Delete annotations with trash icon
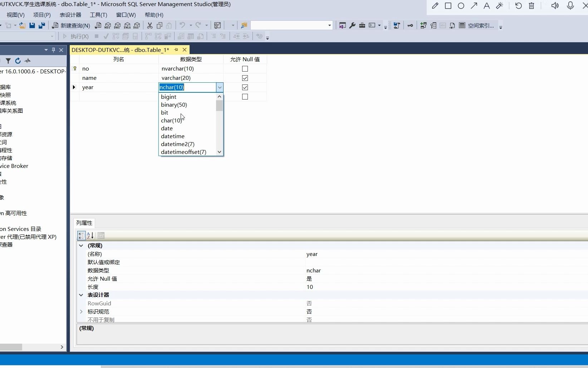The image size is (588, 368). pos(531,6)
